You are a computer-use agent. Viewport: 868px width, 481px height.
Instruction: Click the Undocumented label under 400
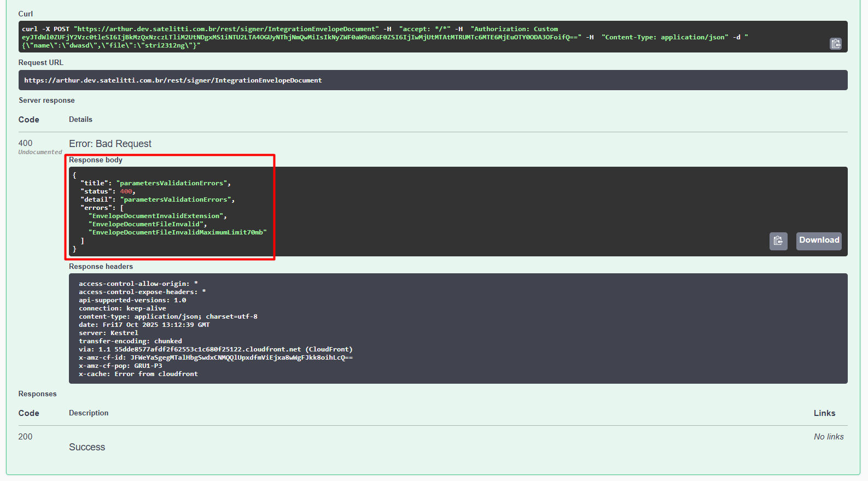tap(40, 152)
